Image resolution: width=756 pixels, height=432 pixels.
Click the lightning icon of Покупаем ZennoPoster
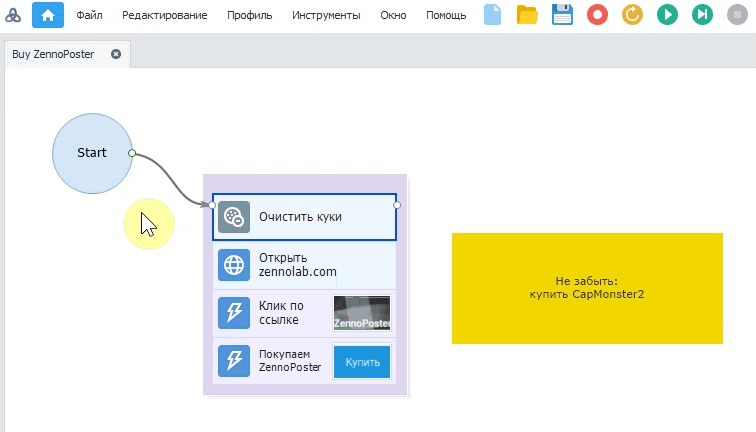click(234, 361)
